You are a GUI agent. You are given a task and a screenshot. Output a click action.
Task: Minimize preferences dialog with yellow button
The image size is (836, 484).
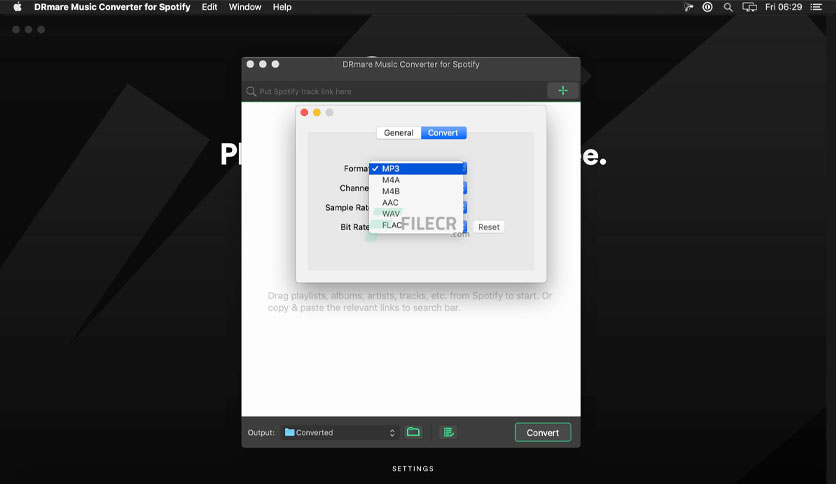(317, 112)
